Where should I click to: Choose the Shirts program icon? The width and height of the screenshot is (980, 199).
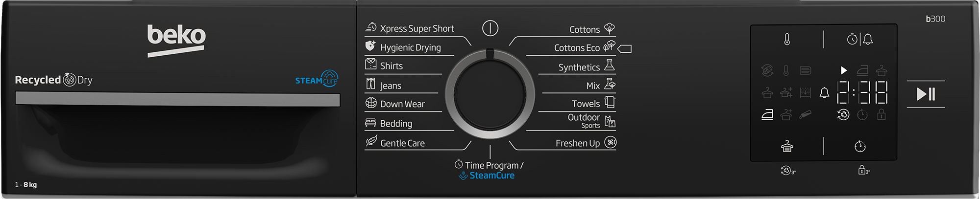(x=371, y=65)
